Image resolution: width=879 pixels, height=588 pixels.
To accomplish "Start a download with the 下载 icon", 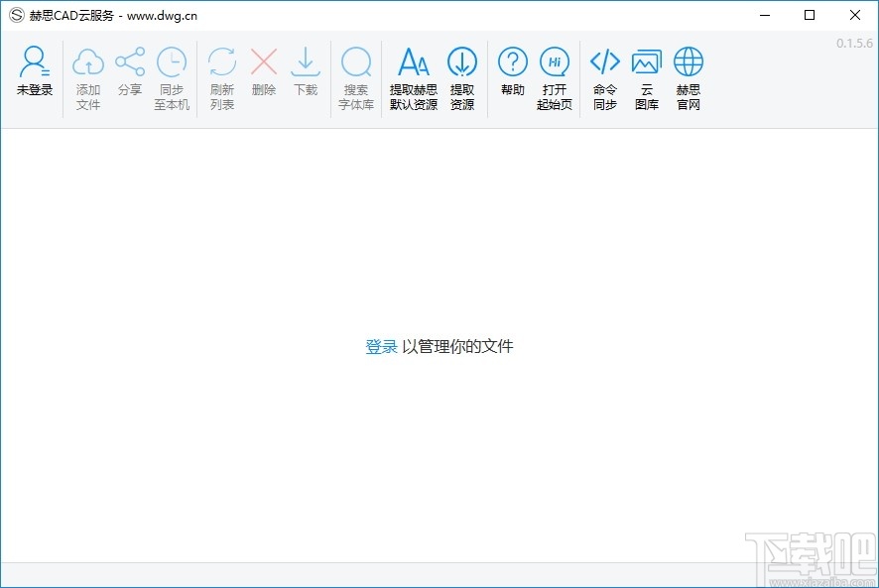I will pyautogui.click(x=305, y=72).
